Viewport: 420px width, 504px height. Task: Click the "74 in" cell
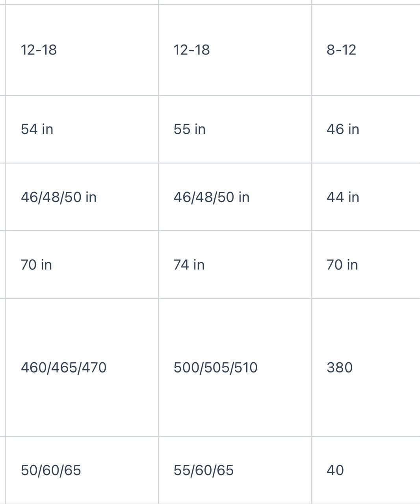[x=235, y=265]
